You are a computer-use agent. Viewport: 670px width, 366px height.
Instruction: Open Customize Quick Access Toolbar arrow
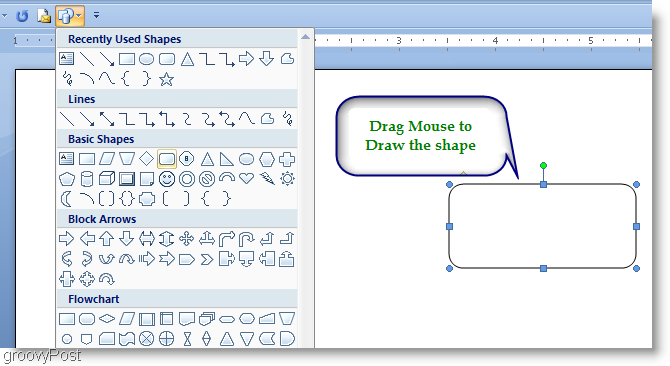[97, 15]
